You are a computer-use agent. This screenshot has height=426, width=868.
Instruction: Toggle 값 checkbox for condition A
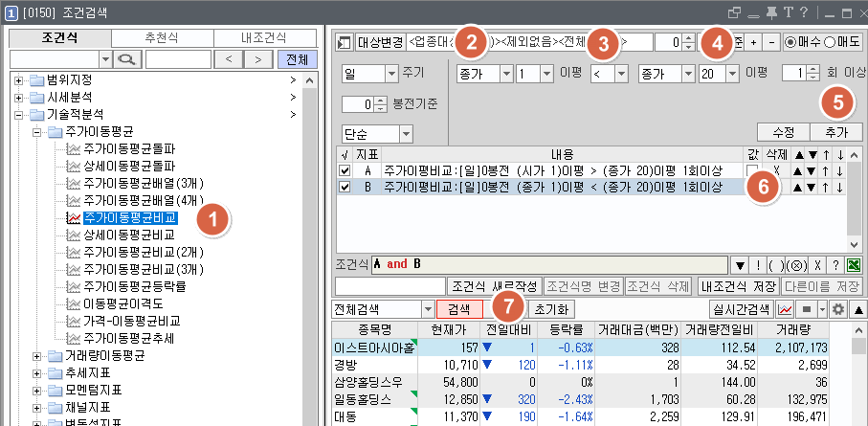tap(751, 170)
